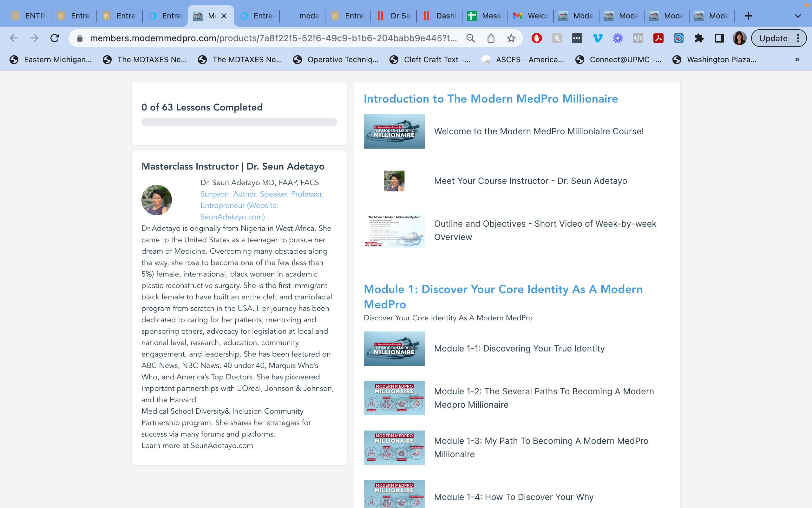Screen dimensions: 812x508
Task: Open Module 1-1 Discovering Your True Identity title
Action: [x=520, y=348]
